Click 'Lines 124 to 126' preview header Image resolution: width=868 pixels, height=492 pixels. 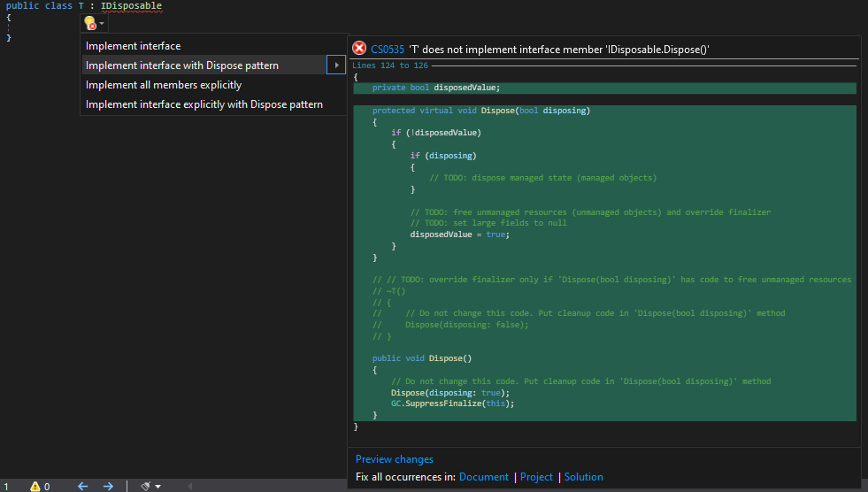click(389, 65)
